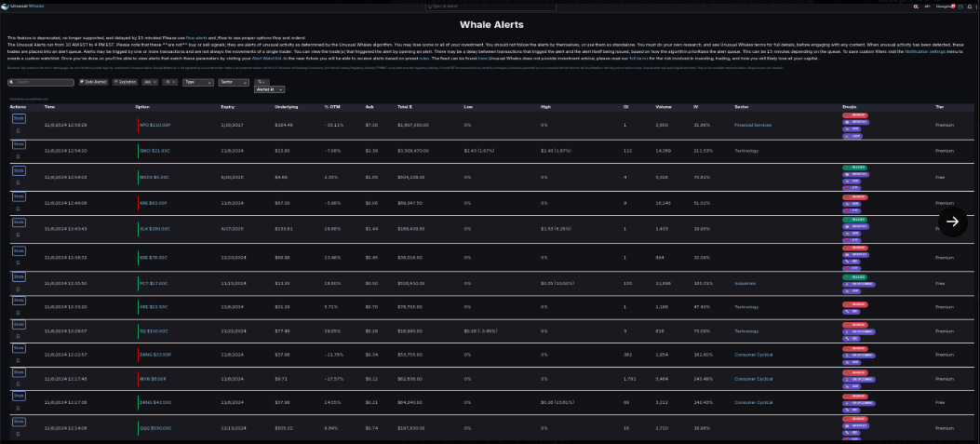Focus the alerts Search input field
The width and height of the screenshot is (980, 444).
click(41, 82)
